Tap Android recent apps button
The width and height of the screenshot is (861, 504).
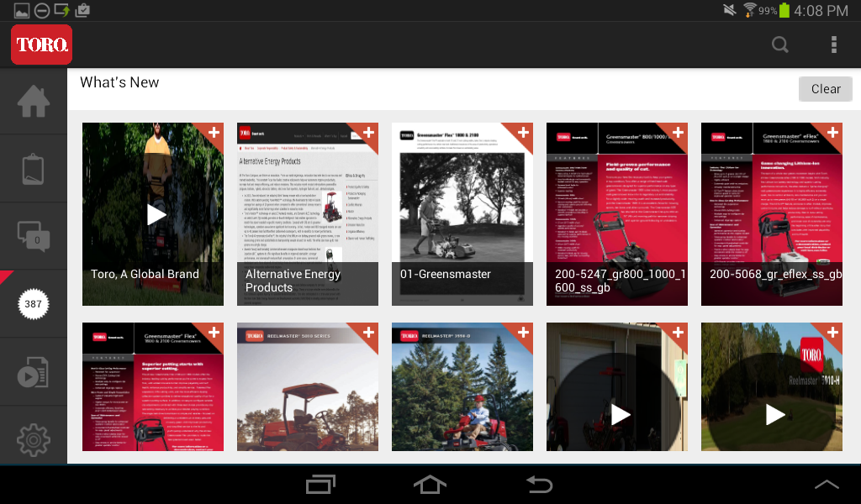(x=320, y=484)
